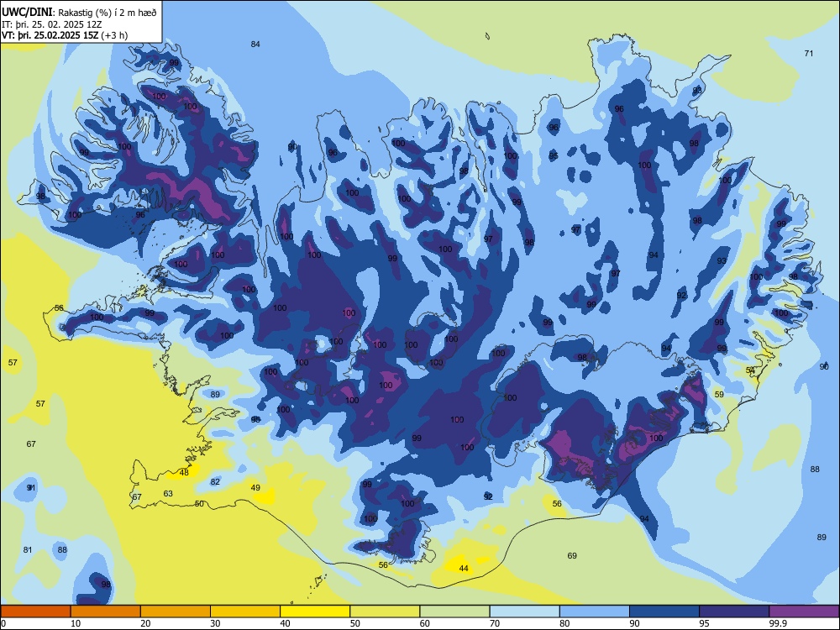Select the '49' humidity value
840x630 pixels.
point(255,487)
